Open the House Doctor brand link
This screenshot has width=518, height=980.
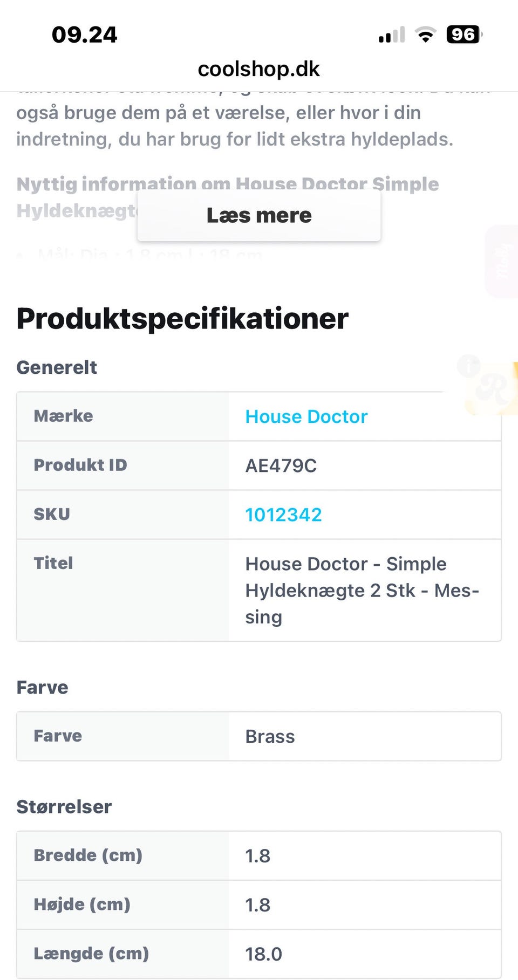pos(306,416)
